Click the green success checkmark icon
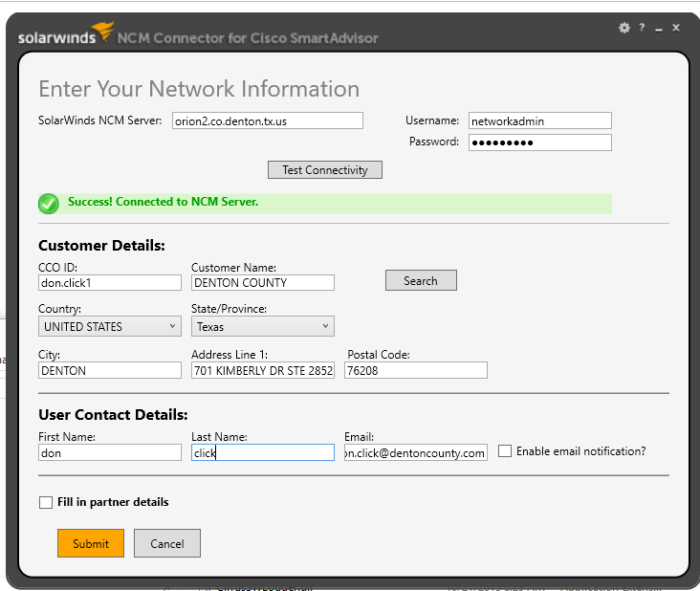 48,204
